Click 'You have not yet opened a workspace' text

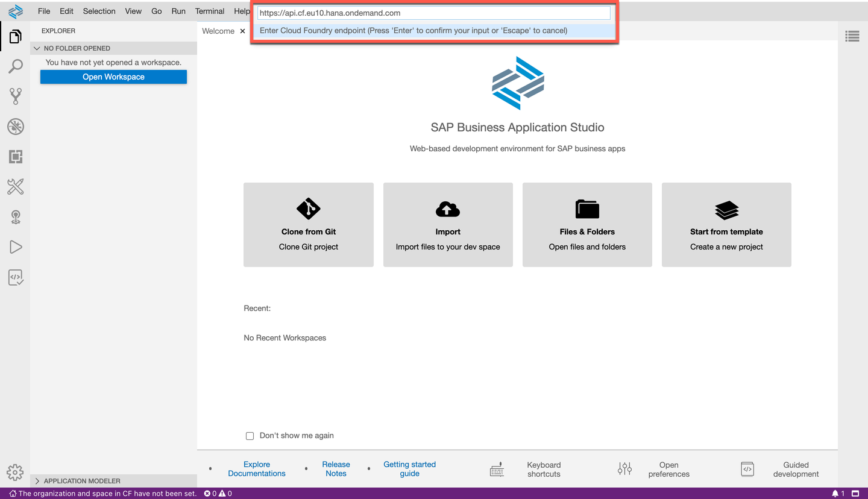[x=113, y=62]
